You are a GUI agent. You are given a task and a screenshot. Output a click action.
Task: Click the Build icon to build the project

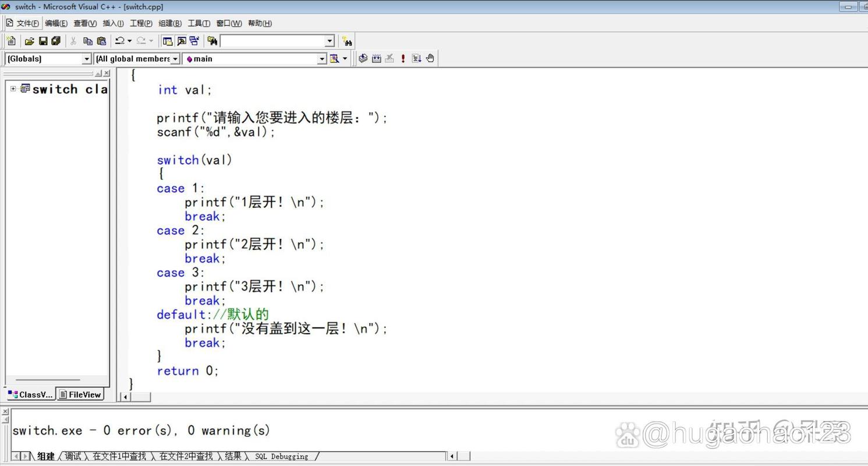point(375,58)
